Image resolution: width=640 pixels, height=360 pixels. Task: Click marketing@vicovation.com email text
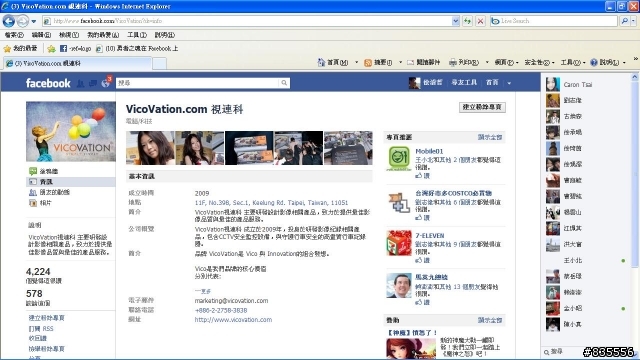231,301
